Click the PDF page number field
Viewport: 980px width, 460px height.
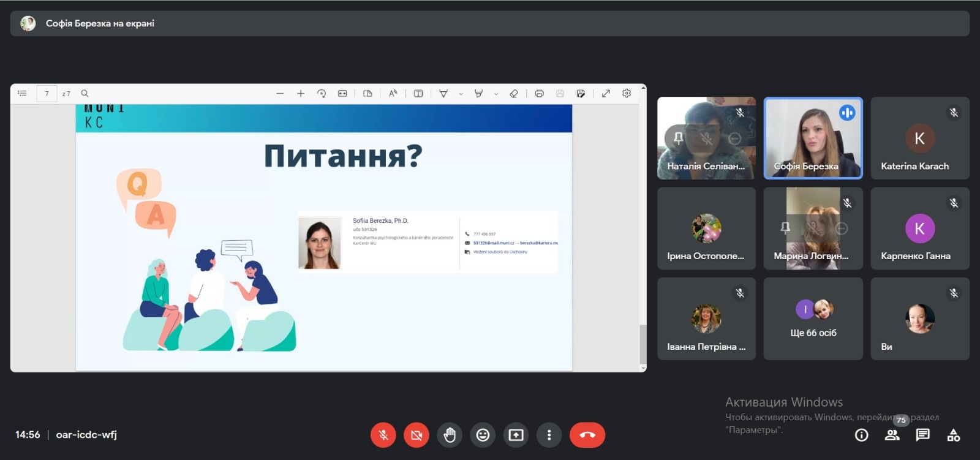[47, 94]
